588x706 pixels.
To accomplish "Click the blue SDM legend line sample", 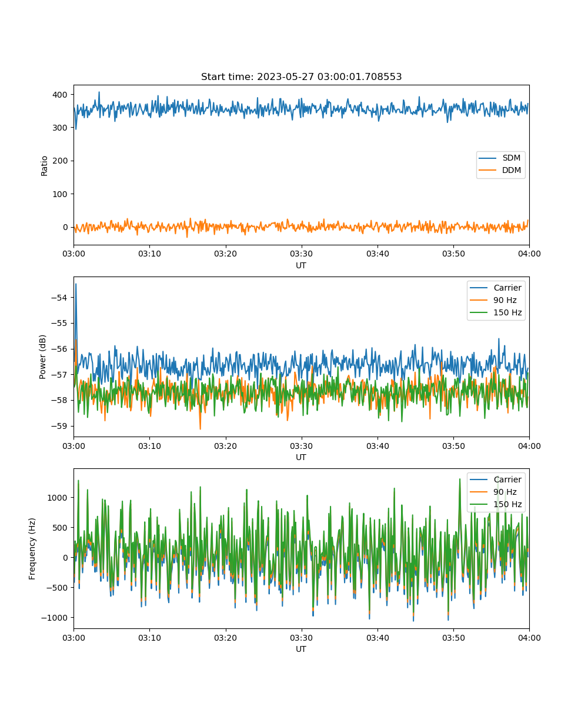I will pyautogui.click(x=488, y=158).
